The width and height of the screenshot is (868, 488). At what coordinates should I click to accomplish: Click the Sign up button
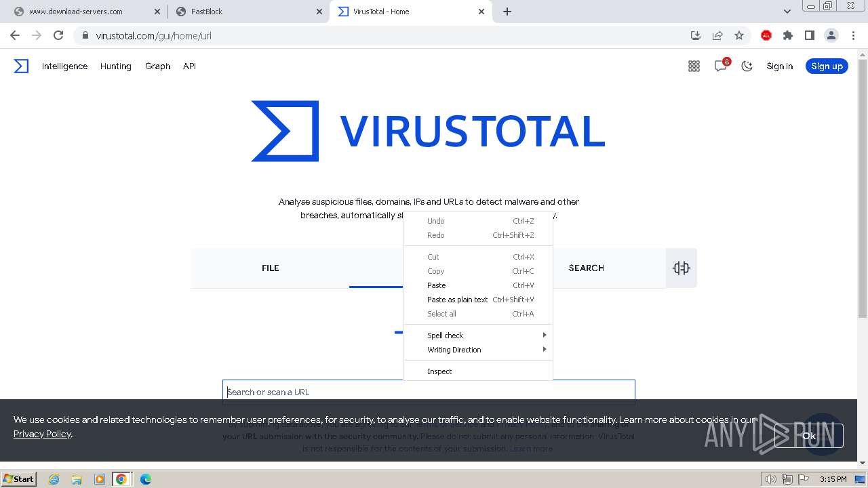point(827,66)
